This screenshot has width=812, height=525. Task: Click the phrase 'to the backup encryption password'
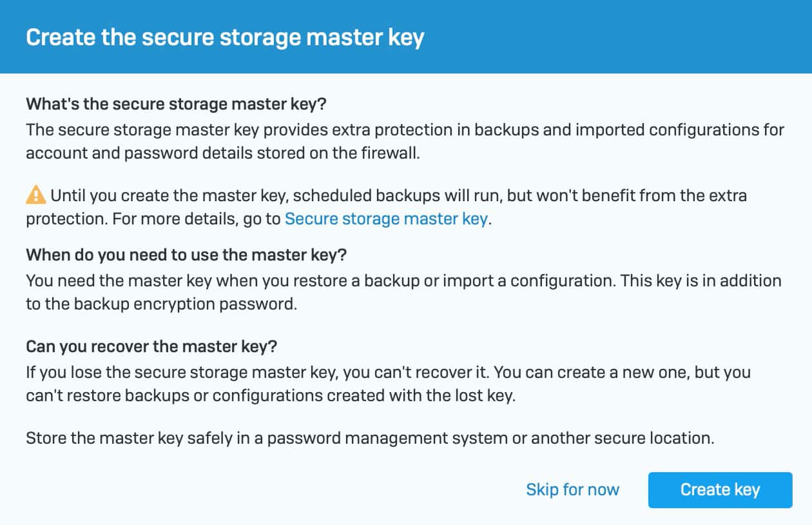click(161, 304)
